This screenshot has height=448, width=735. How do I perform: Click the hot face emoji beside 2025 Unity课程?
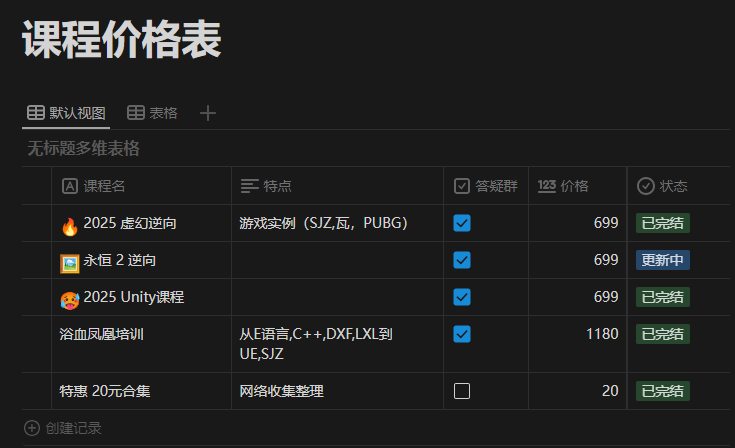tap(70, 298)
